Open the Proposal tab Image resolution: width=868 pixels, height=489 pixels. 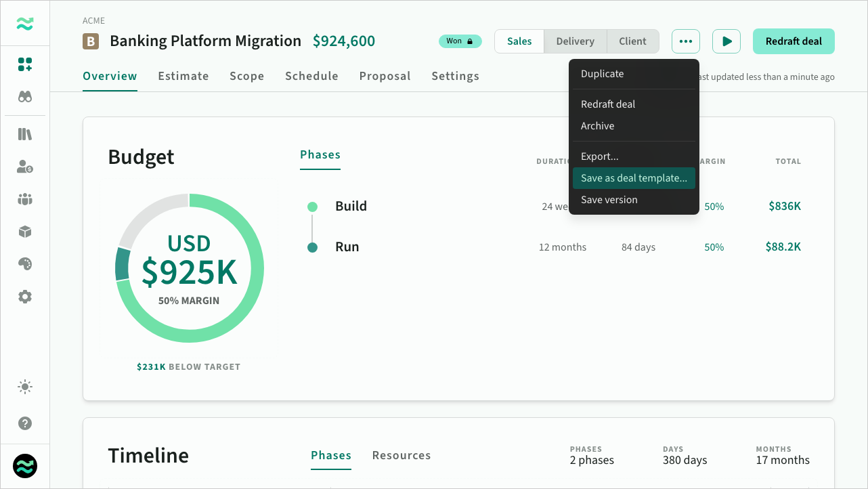(x=385, y=77)
